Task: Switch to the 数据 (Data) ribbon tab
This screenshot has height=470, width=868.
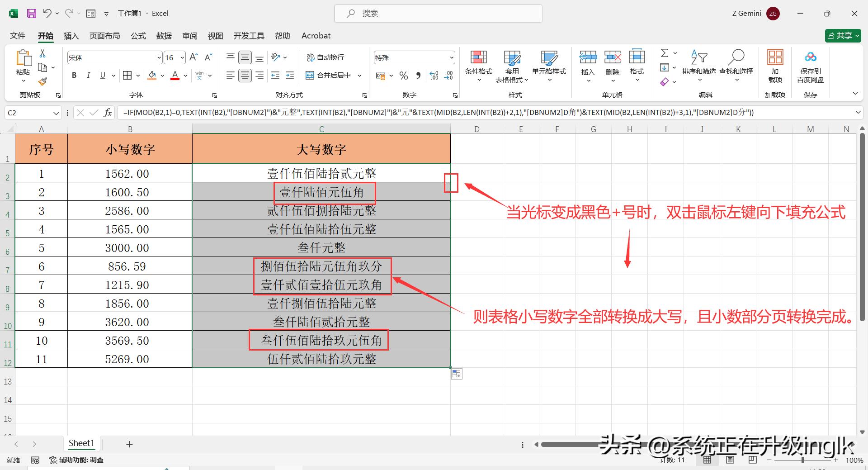Action: pyautogui.click(x=164, y=36)
